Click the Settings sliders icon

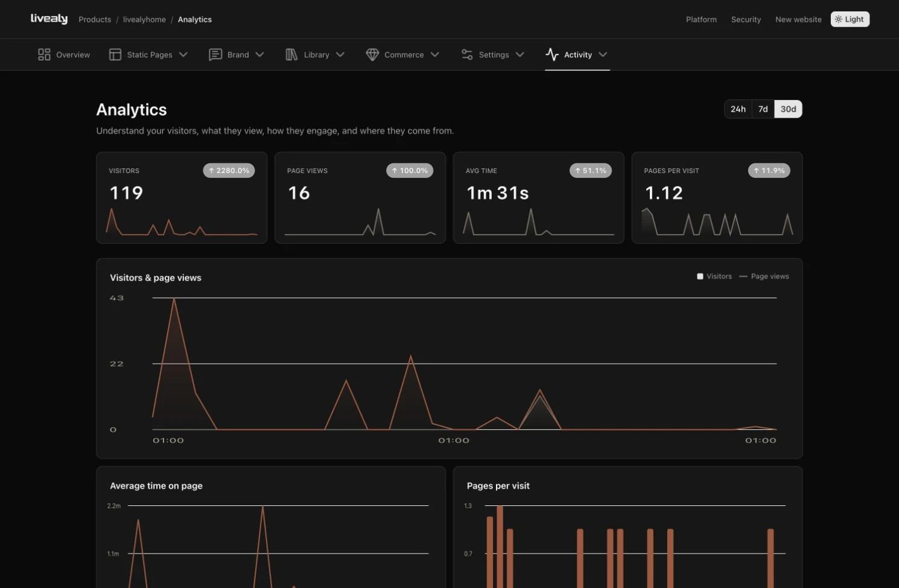pyautogui.click(x=467, y=55)
